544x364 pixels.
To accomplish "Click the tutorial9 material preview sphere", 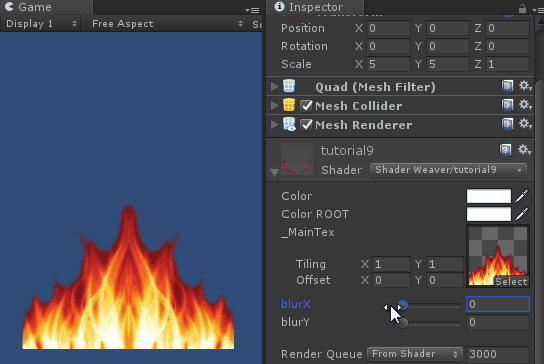I will click(x=297, y=159).
